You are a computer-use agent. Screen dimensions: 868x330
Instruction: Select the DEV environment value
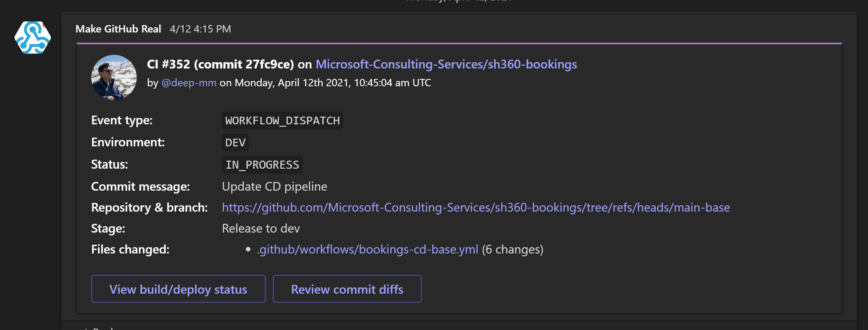point(235,142)
